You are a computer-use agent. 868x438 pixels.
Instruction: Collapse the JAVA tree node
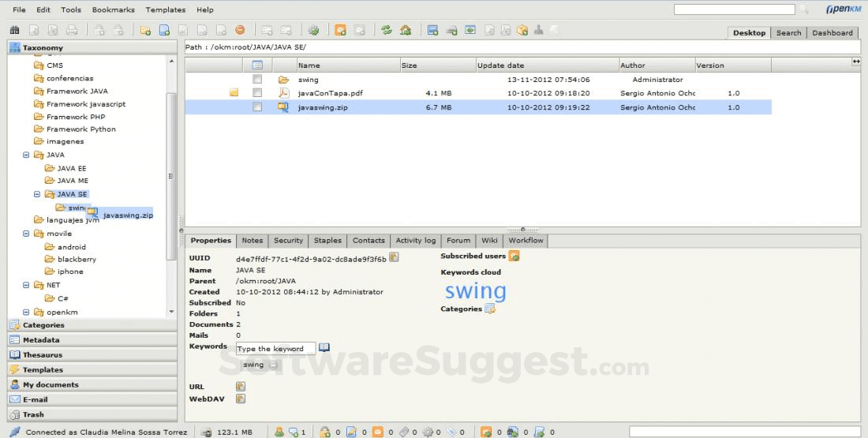click(26, 155)
